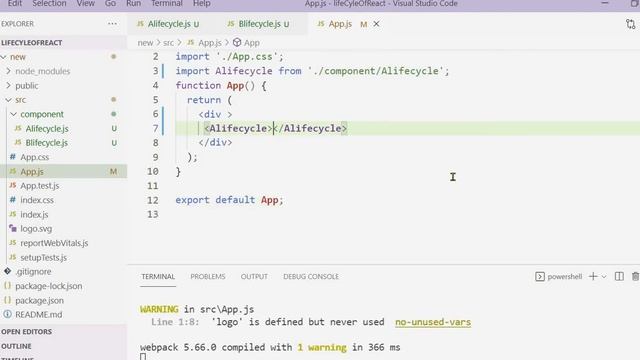Click the git icon beside .gitignore
The image size is (640, 360).
(7, 271)
